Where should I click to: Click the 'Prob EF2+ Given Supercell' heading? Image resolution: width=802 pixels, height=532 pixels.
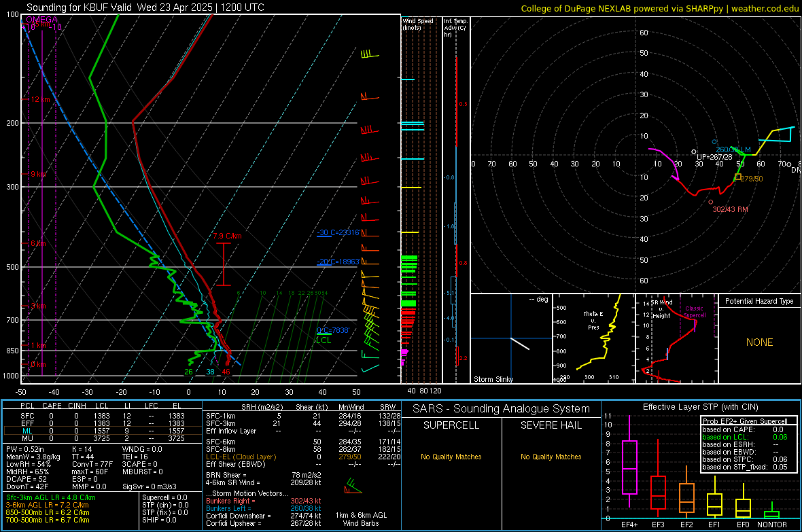click(x=745, y=421)
